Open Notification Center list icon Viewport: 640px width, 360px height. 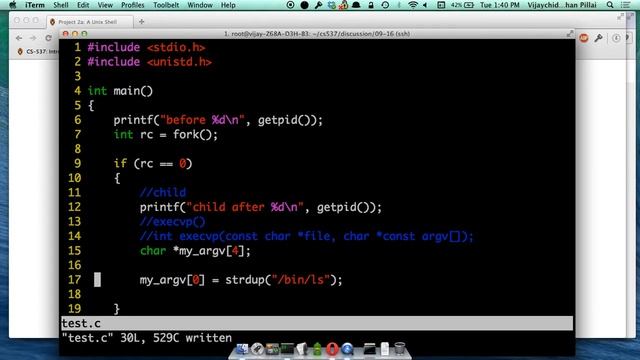[x=625, y=5]
